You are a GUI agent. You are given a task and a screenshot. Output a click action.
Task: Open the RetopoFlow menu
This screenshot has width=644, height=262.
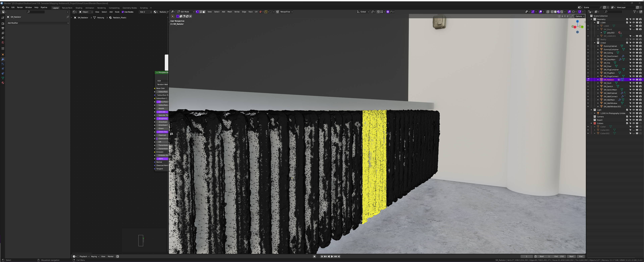285,12
